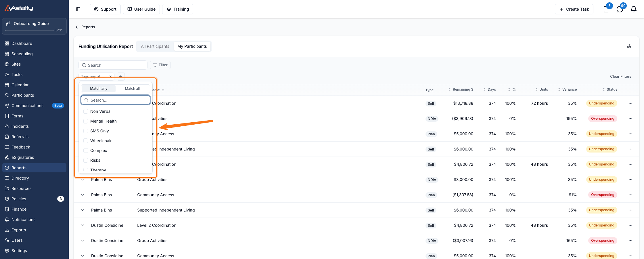Go to Incidents in sidebar
644x259 pixels.
34,126
